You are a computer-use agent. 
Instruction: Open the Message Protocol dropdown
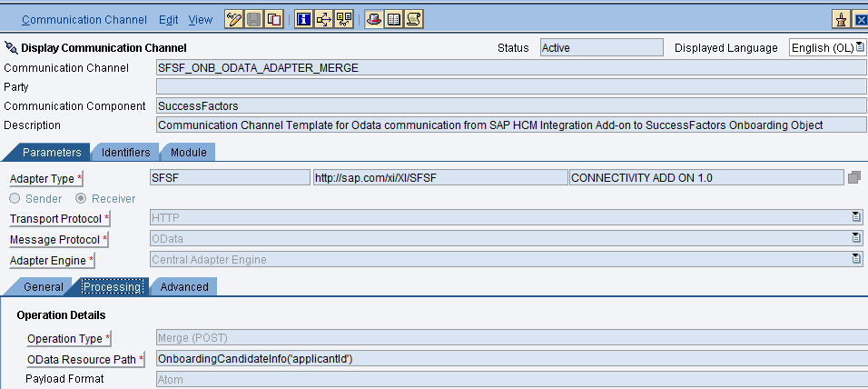tap(856, 239)
